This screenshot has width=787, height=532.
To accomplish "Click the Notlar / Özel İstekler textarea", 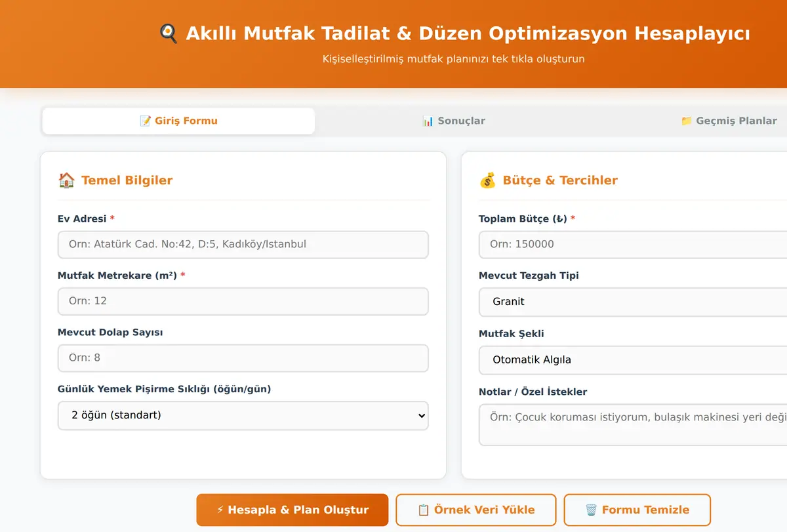I will [633, 424].
